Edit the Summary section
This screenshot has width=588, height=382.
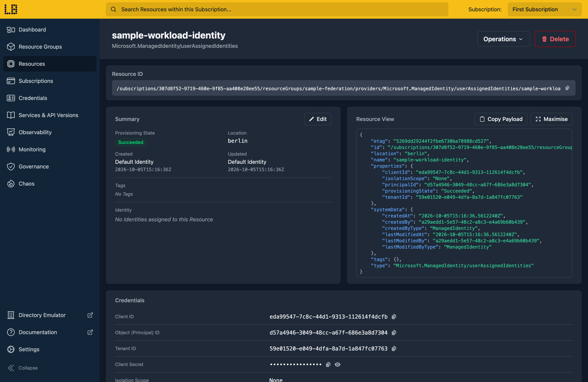pos(318,119)
